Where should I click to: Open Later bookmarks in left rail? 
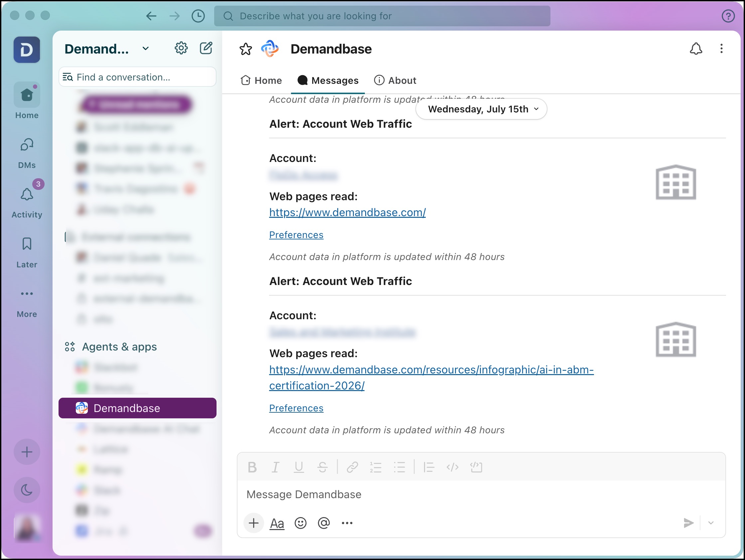pyautogui.click(x=27, y=252)
